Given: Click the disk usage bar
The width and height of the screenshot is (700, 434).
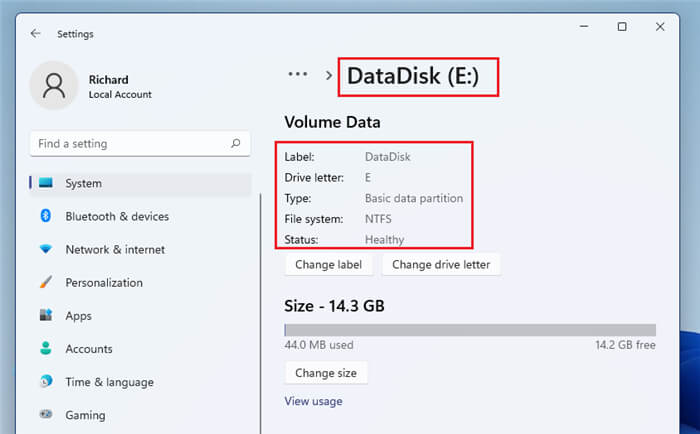Looking at the screenshot, I should pos(470,330).
